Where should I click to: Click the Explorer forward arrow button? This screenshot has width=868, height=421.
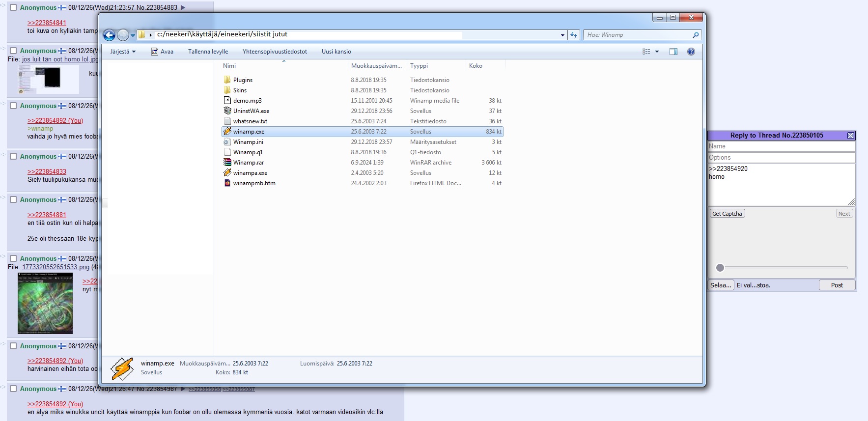tap(123, 35)
